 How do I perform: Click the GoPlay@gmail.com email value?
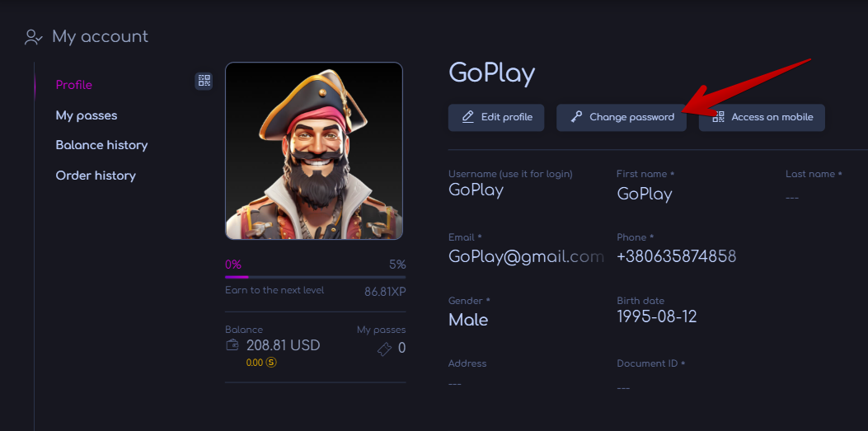526,256
